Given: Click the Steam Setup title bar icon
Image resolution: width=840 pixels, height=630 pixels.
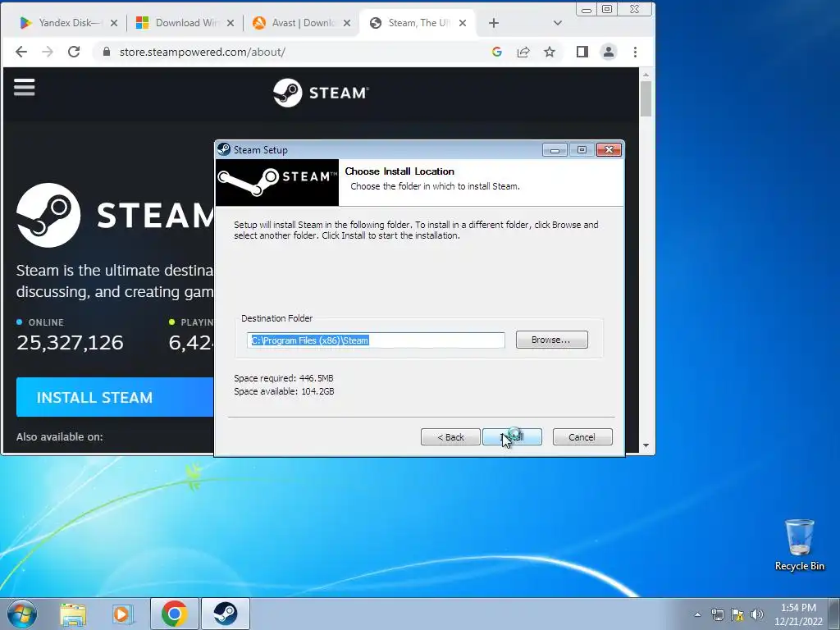Looking at the screenshot, I should point(225,149).
